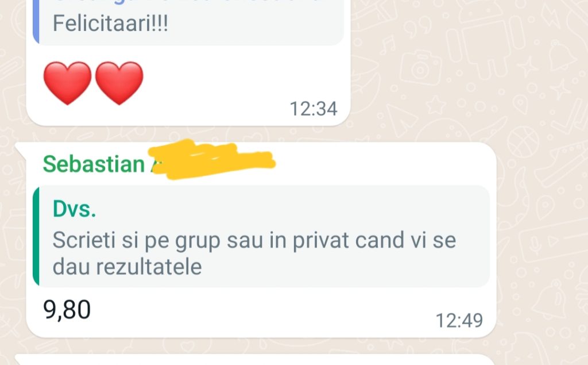Click the green bar beside the Dvs. quote
The width and height of the screenshot is (588, 365).
(36, 236)
